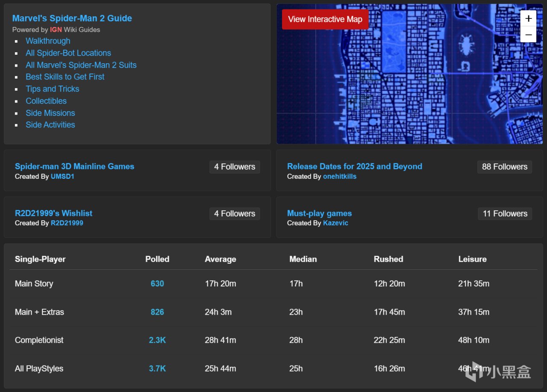Open the Tips and Tricks page
The image size is (547, 392).
[53, 89]
